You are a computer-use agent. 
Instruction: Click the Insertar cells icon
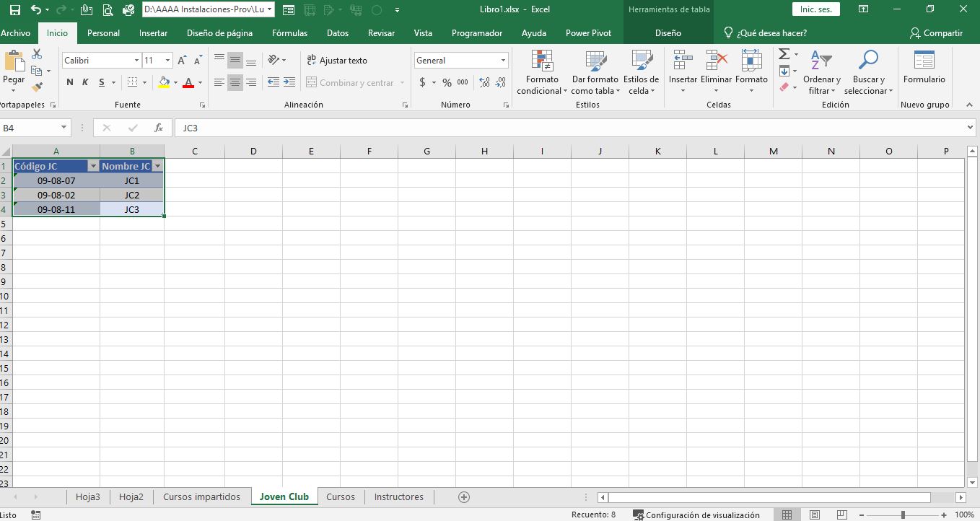click(683, 64)
